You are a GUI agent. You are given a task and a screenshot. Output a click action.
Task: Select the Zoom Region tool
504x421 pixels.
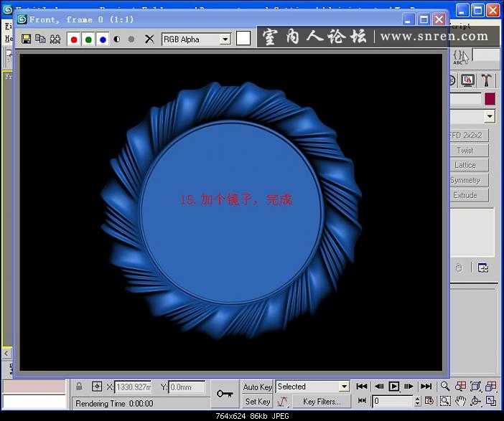tap(445, 401)
